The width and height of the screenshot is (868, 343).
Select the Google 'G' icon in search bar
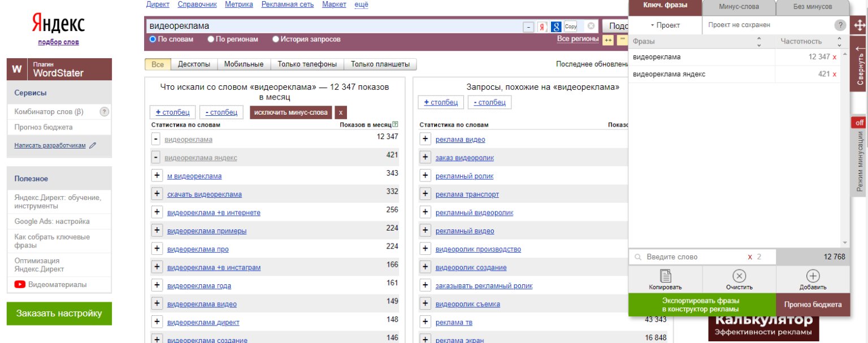pyautogui.click(x=555, y=25)
